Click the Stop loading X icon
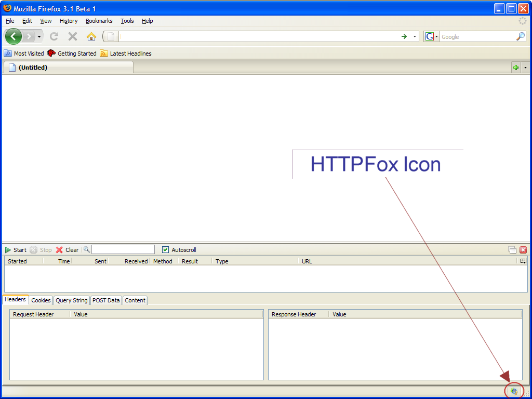 (x=73, y=36)
